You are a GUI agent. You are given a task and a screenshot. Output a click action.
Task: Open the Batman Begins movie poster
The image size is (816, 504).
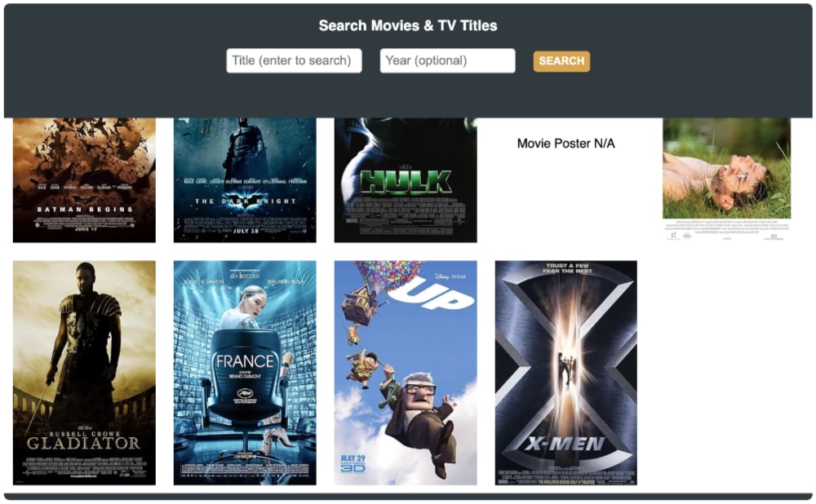pos(84,180)
